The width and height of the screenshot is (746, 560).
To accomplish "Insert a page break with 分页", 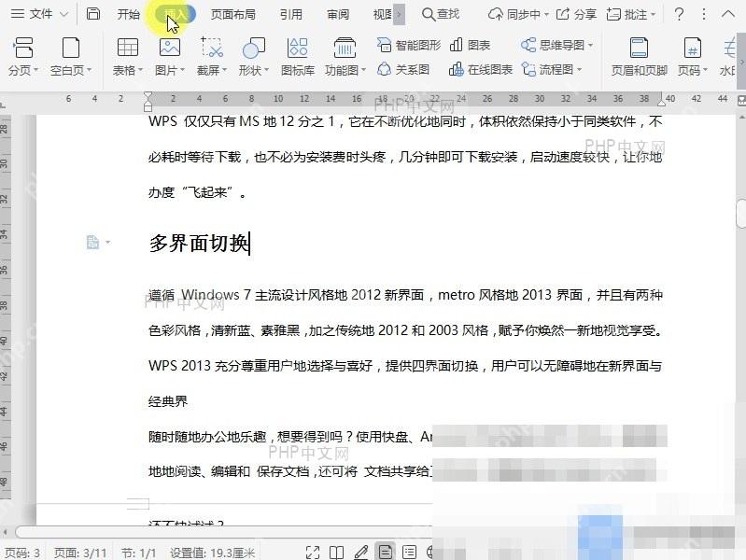I will point(22,57).
